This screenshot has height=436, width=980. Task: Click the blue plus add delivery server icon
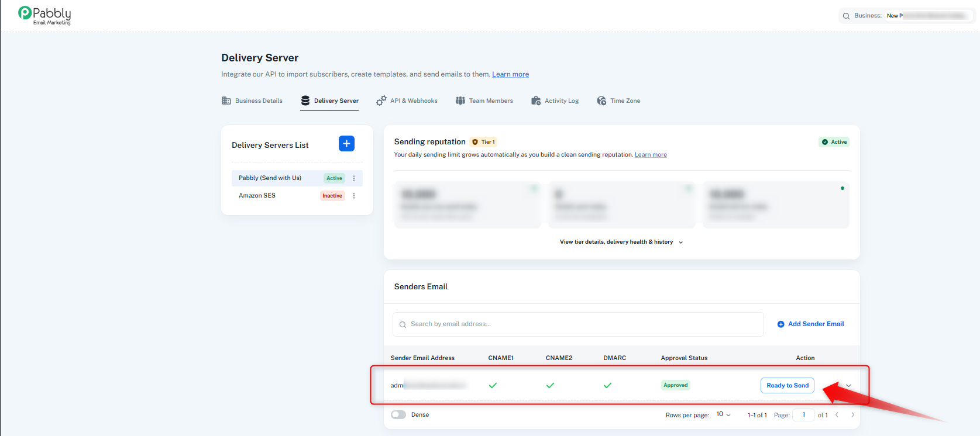pyautogui.click(x=346, y=143)
